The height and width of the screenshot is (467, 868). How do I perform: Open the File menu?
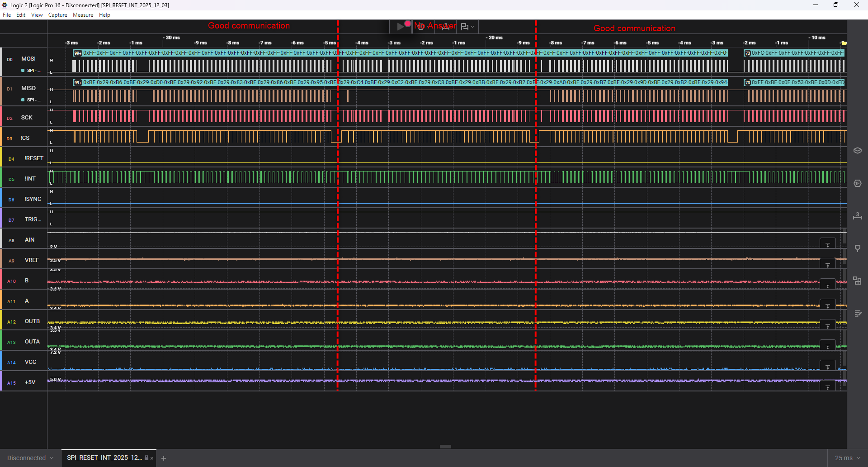pyautogui.click(x=7, y=15)
